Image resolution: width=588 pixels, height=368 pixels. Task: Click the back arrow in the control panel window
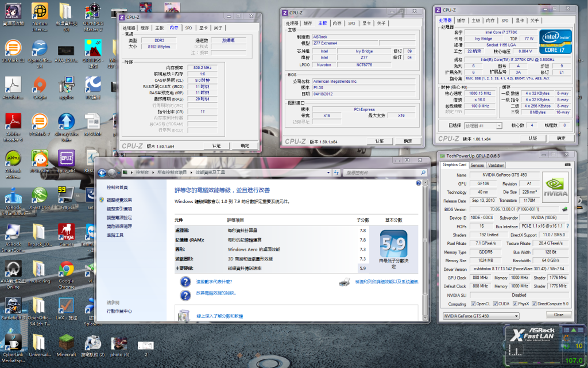(102, 172)
